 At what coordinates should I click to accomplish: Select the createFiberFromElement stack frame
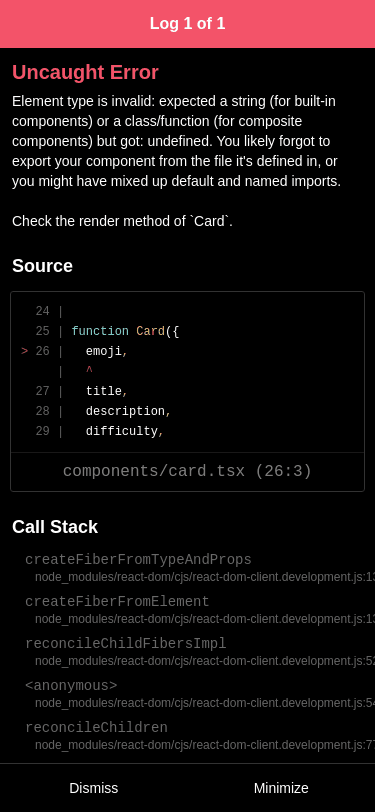117,602
